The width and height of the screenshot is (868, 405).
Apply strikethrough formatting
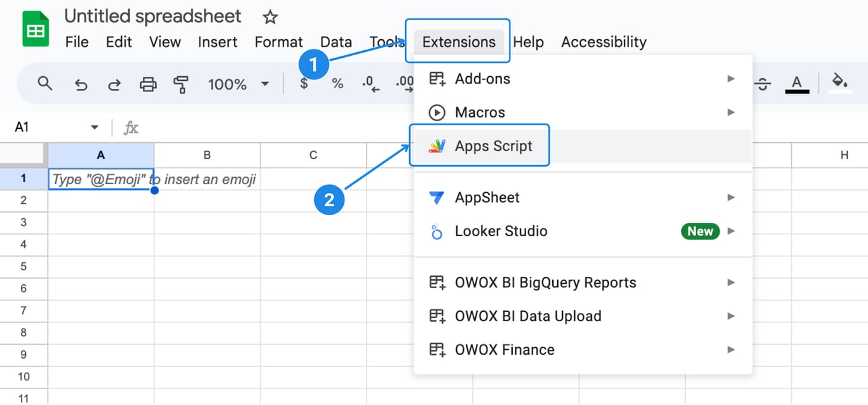point(763,84)
